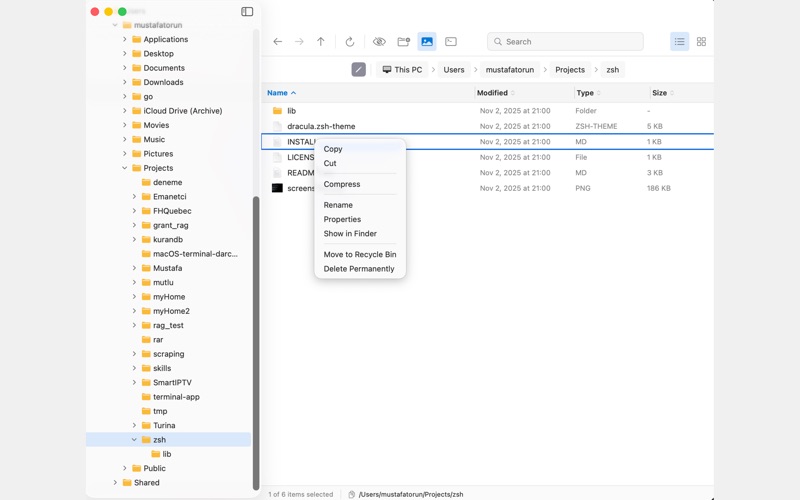Image resolution: width=800 pixels, height=500 pixels.
Task: Click the Search field
Action: coord(565,42)
